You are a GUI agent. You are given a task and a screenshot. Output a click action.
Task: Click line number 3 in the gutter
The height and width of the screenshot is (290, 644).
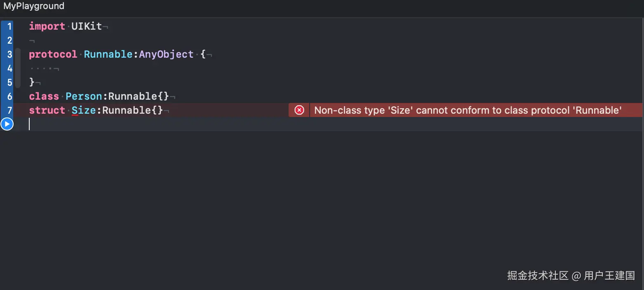pos(9,54)
